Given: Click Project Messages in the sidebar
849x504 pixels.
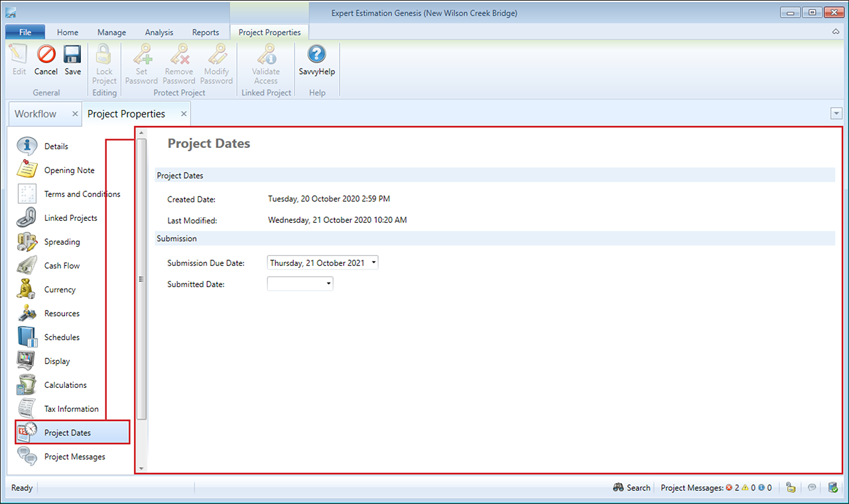Looking at the screenshot, I should pyautogui.click(x=74, y=457).
